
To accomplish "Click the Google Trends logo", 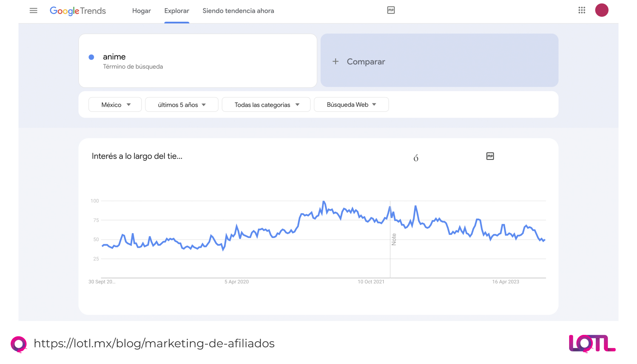I will tap(78, 11).
